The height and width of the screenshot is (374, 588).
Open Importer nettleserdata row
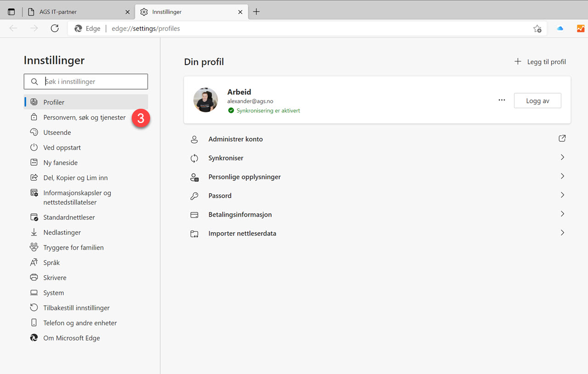tap(377, 233)
